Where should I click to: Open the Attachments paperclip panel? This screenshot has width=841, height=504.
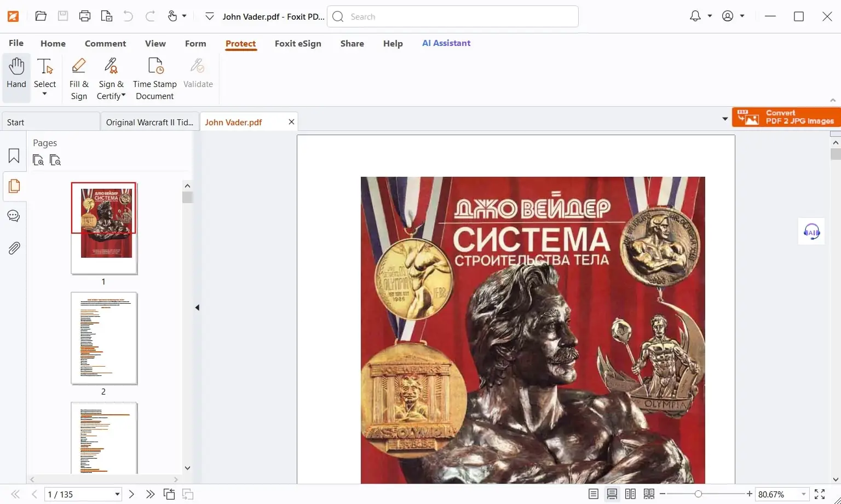tap(14, 248)
